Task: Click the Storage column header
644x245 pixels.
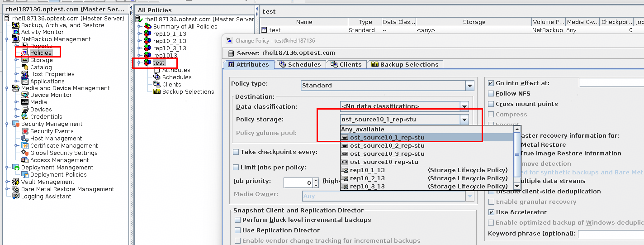Action: coord(474,22)
